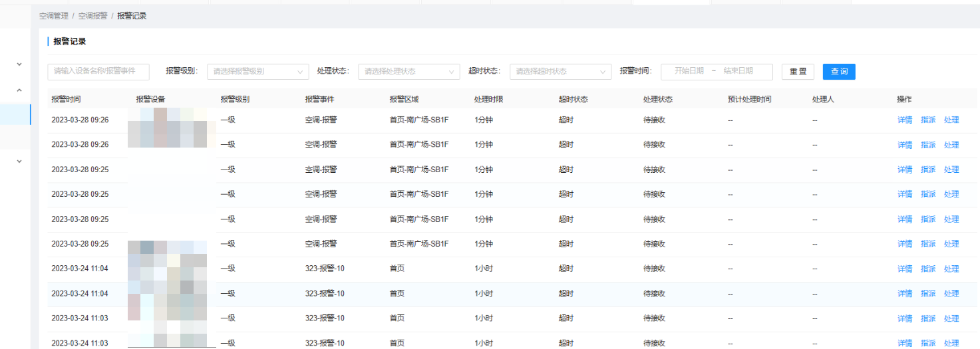Focus the device name search input
This screenshot has width=980, height=349.
(x=98, y=72)
